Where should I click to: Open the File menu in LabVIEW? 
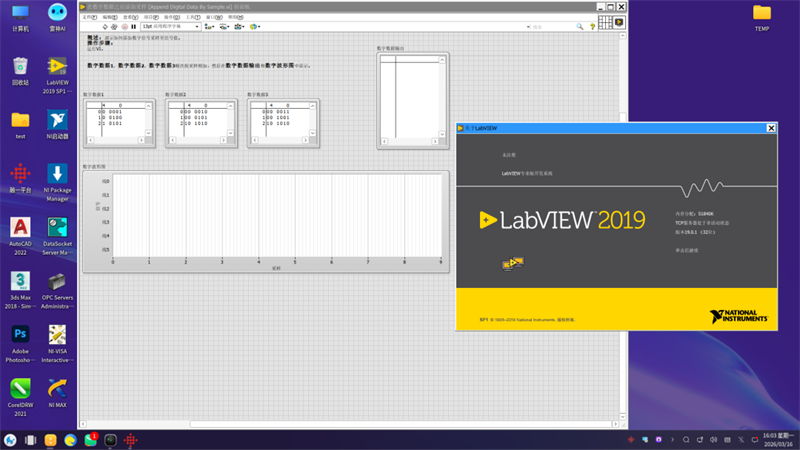point(87,17)
